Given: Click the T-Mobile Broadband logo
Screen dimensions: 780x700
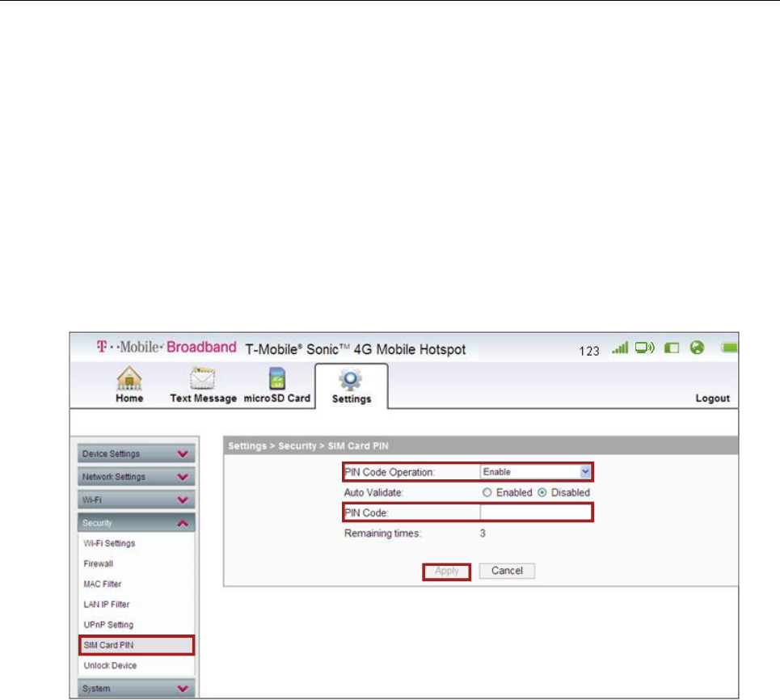Looking at the screenshot, I should coord(167,347).
